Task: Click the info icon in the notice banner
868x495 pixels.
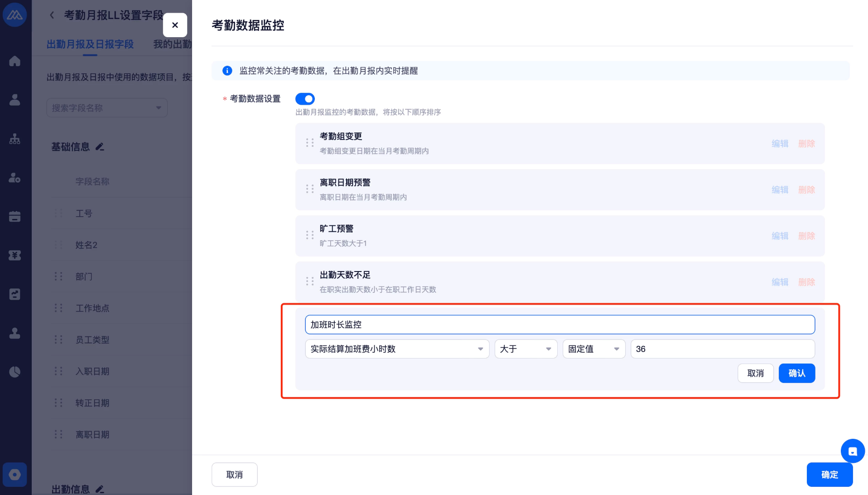Action: click(227, 71)
